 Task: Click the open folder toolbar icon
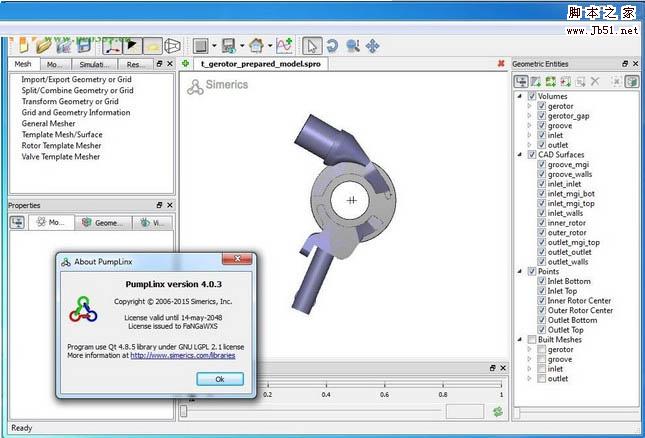42,46
